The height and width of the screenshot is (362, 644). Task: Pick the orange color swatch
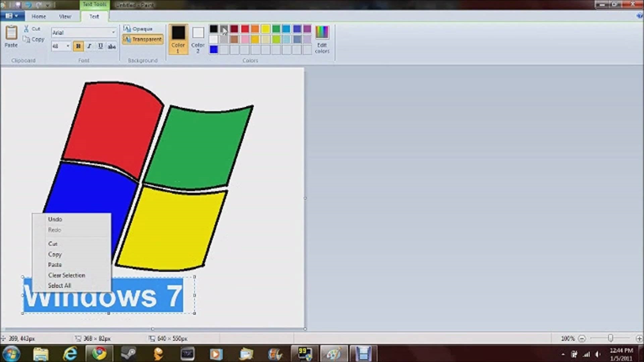255,29
